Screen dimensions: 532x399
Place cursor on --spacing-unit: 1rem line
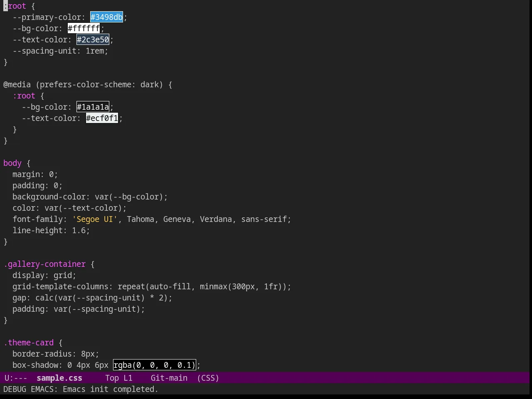pos(60,51)
